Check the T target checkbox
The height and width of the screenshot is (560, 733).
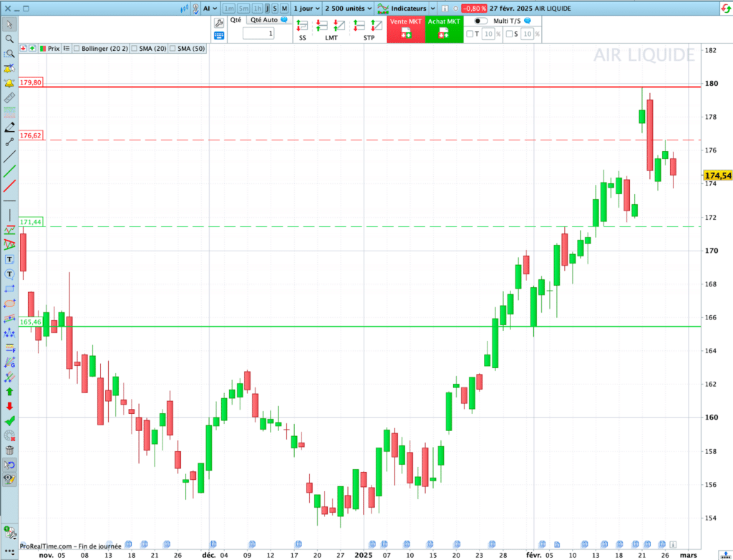[x=470, y=34]
